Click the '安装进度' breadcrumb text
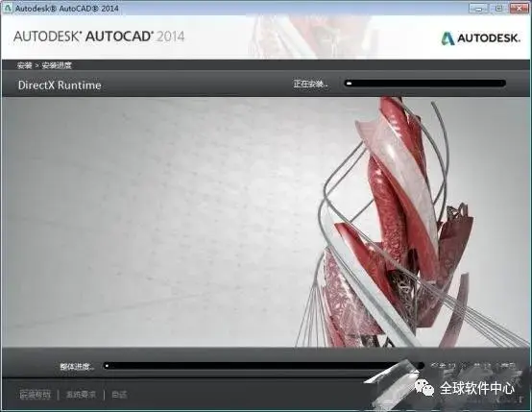The width and height of the screenshot is (532, 412). pyautogui.click(x=57, y=65)
